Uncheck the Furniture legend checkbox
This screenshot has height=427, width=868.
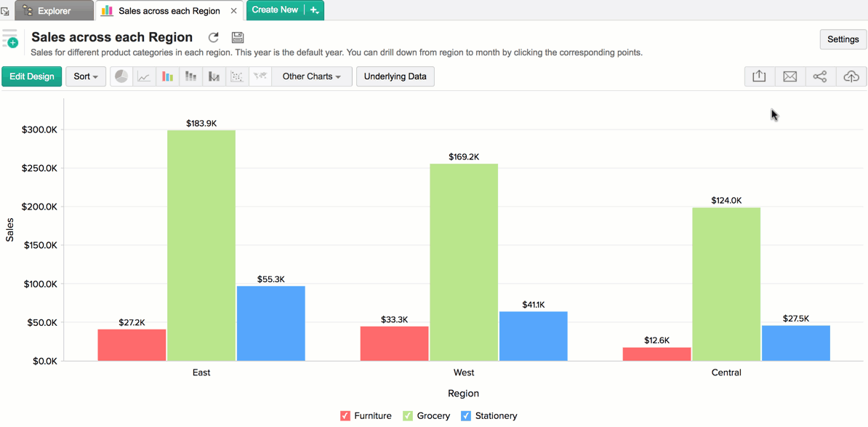(x=345, y=416)
